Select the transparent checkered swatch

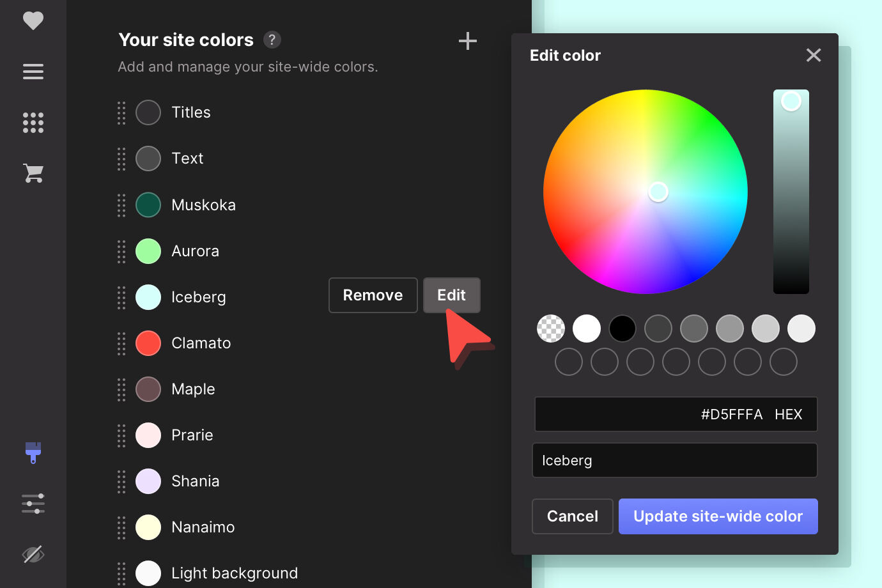(551, 328)
